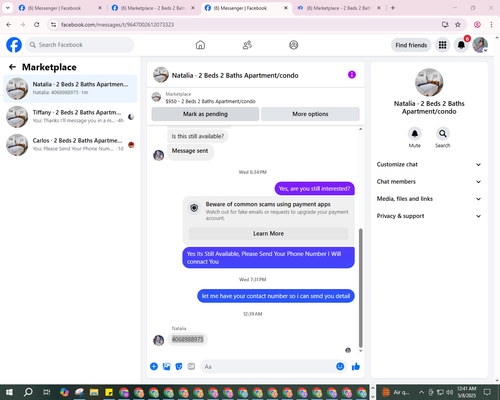Click 'Yes, are you still interested?' message
Image resolution: width=500 pixels, height=400 pixels.
tap(314, 189)
